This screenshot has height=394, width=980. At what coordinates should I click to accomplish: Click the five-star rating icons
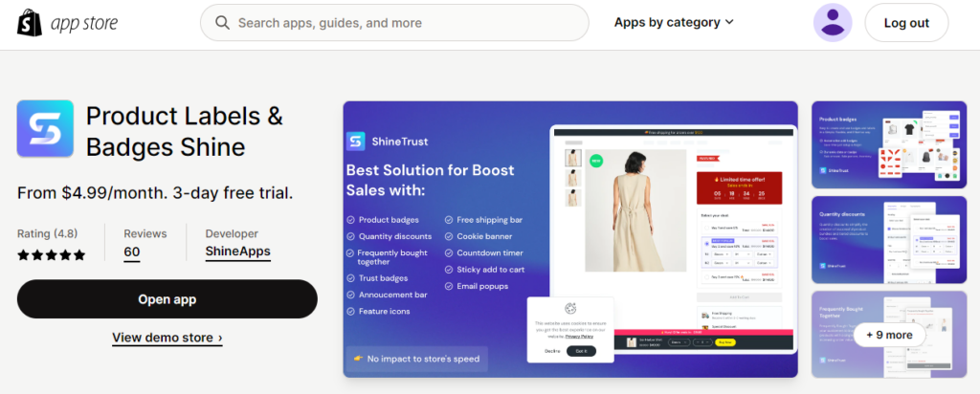[52, 254]
